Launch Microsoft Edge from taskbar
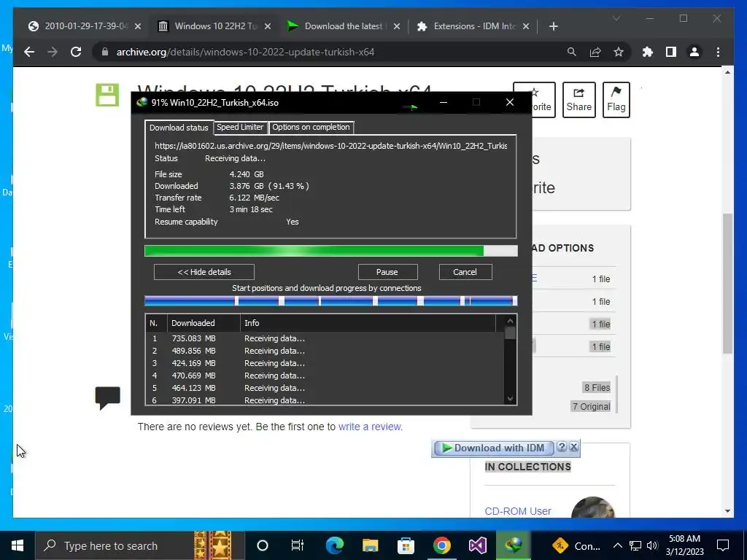 click(334, 545)
